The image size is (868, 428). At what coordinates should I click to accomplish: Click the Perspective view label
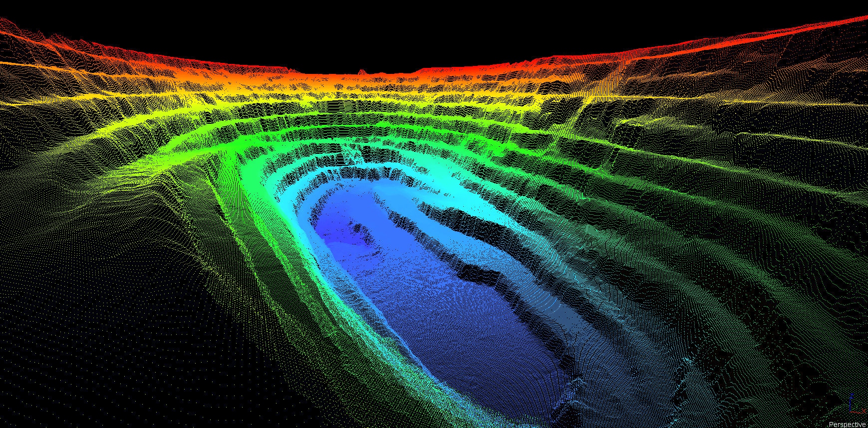[847, 424]
